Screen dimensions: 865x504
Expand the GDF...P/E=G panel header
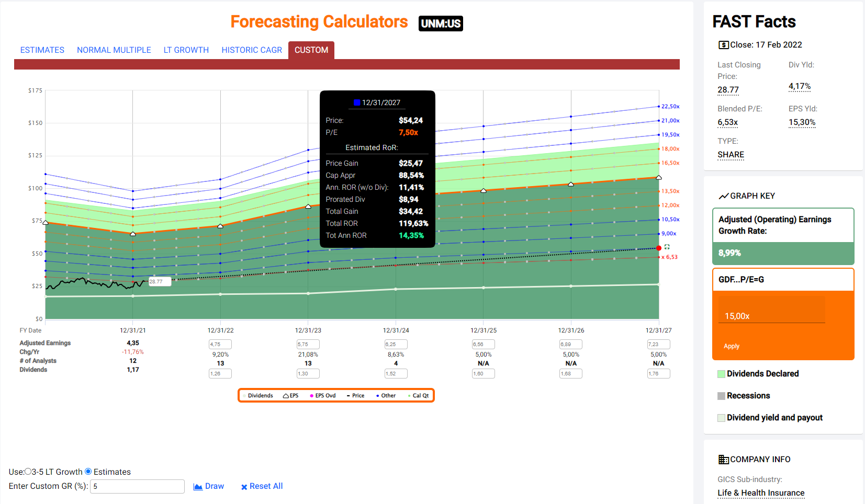pos(783,280)
